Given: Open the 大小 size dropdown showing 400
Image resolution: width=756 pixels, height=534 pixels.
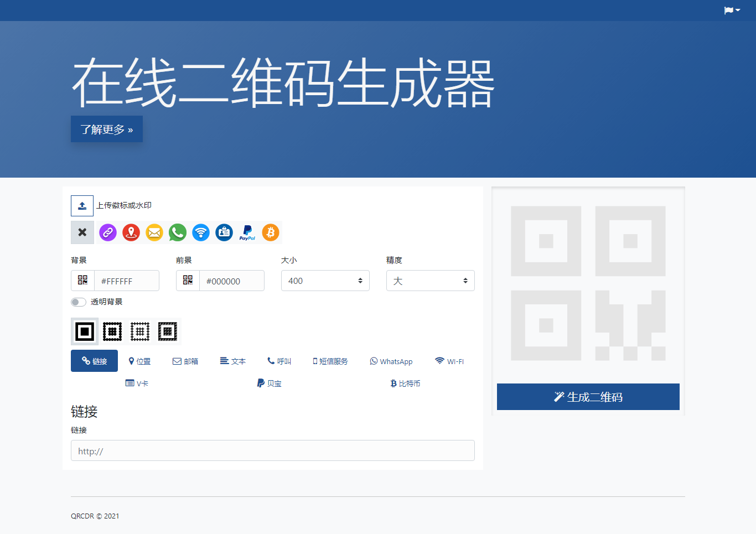Looking at the screenshot, I should coord(325,281).
